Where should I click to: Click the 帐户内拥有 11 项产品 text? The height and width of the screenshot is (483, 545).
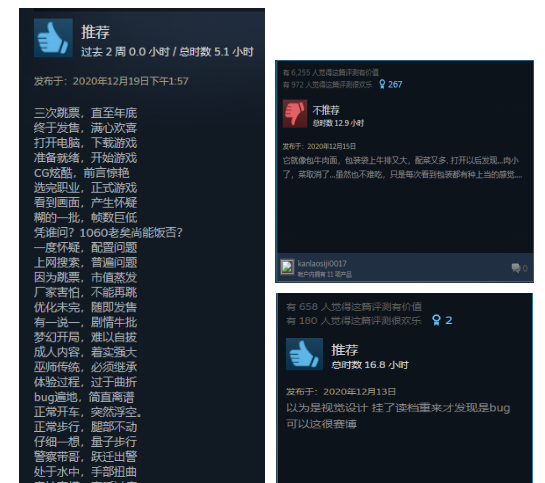point(325,274)
